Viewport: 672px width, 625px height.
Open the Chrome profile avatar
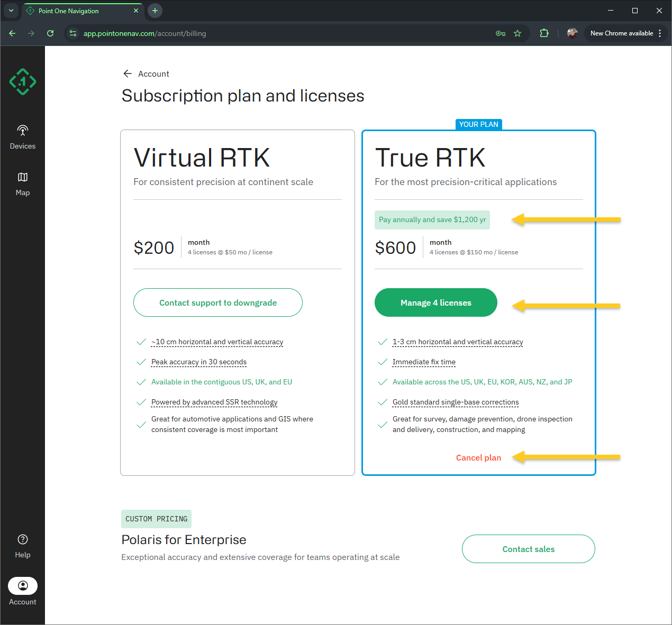tap(572, 33)
